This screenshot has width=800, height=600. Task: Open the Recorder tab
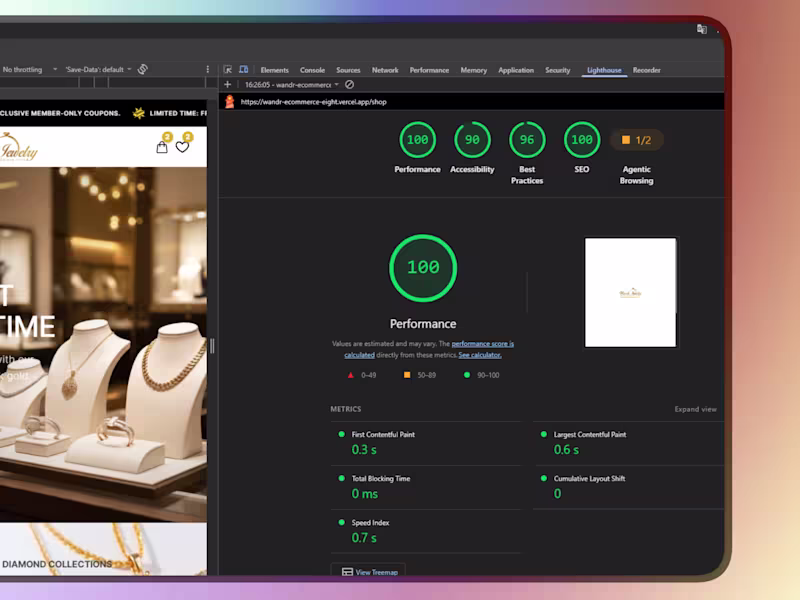click(646, 70)
